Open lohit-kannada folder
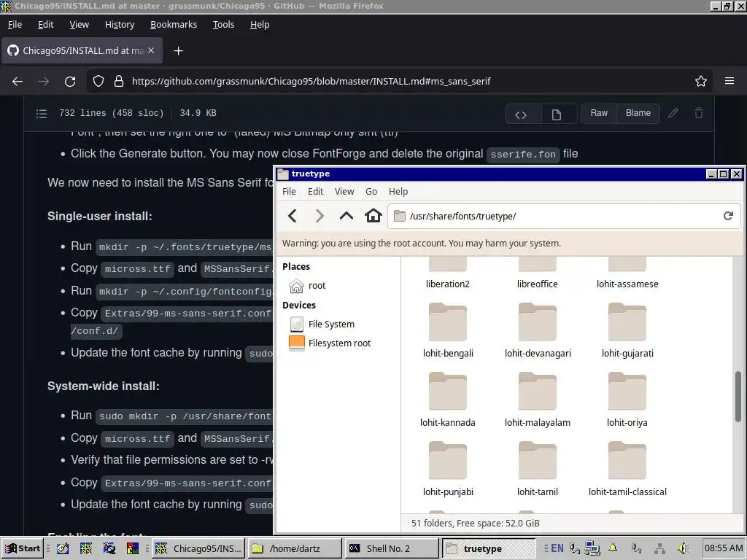The height and width of the screenshot is (560, 747). [448, 400]
